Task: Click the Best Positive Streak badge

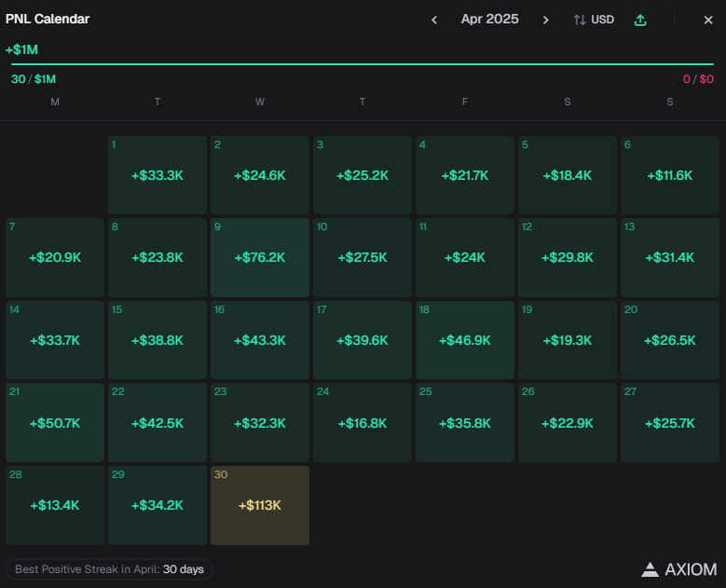Action: pos(109,569)
